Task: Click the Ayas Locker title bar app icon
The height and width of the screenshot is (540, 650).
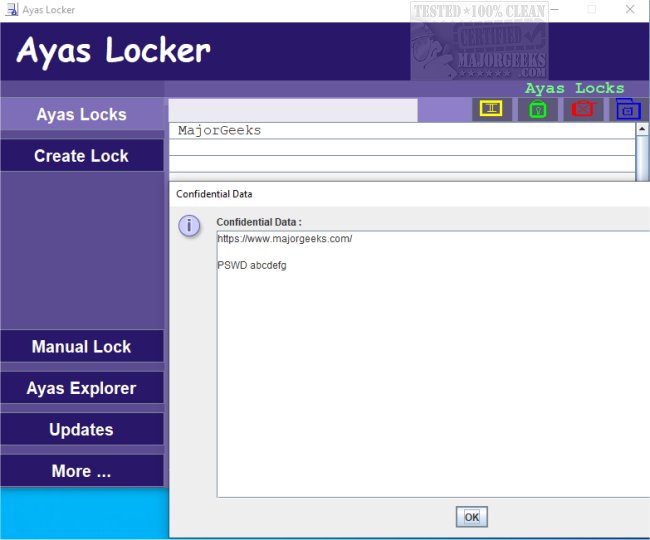Action: (11, 9)
